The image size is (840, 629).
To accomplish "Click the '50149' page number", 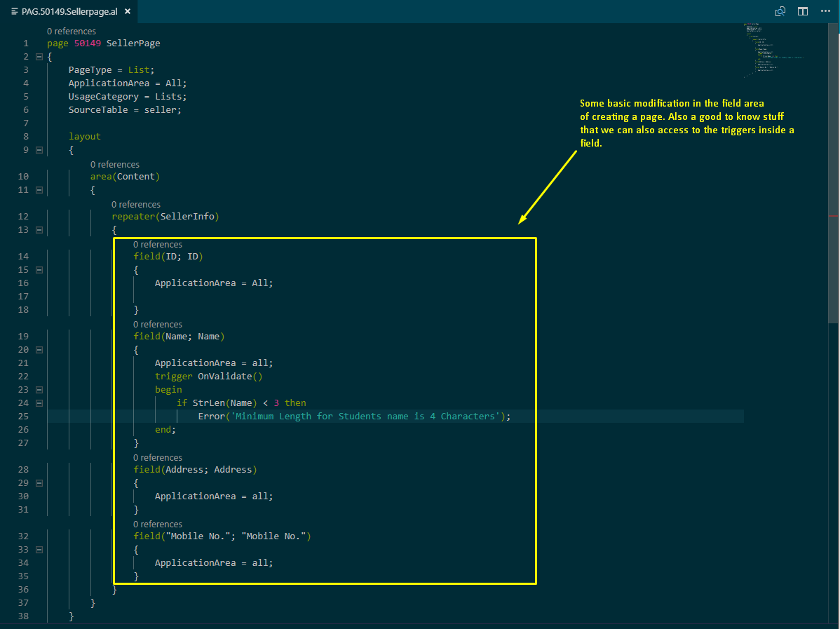I will pos(88,43).
